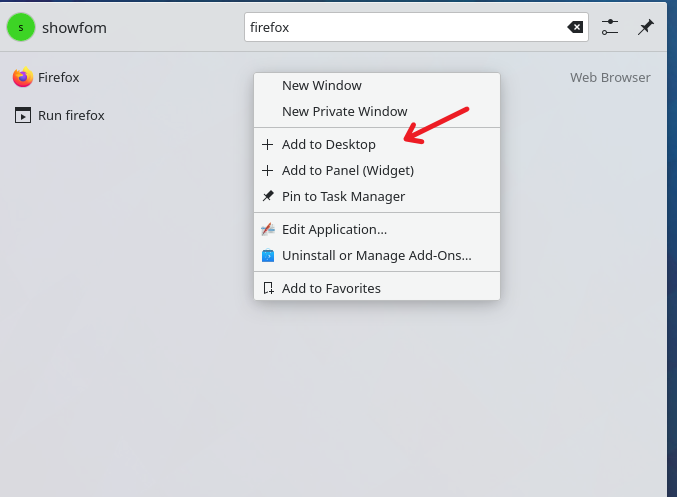This screenshot has height=497, width=677.
Task: Open the launcher configure sliders icon
Action: click(610, 27)
